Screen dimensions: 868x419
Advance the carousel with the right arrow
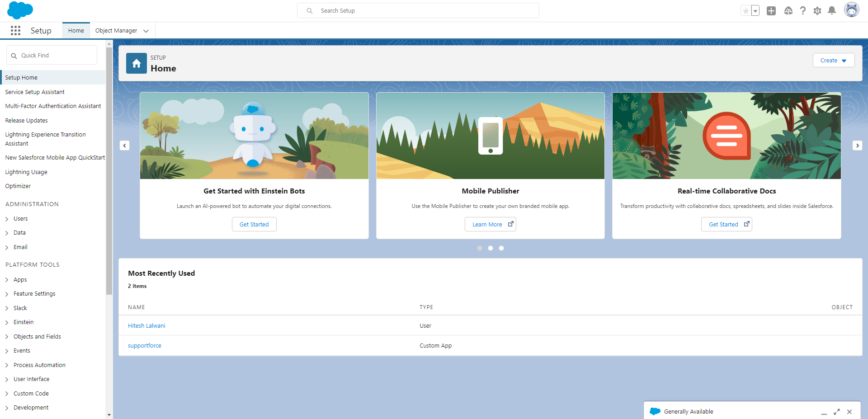pos(857,146)
